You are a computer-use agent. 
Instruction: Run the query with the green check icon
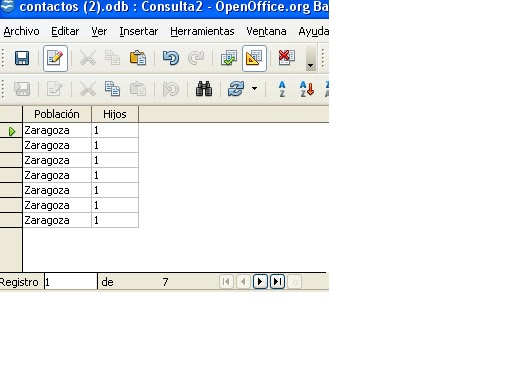tap(229, 58)
